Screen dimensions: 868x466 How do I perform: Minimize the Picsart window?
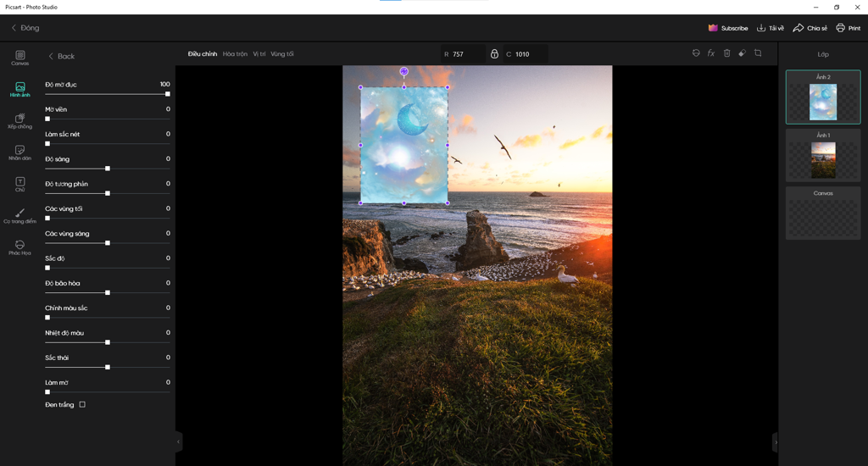pos(816,7)
